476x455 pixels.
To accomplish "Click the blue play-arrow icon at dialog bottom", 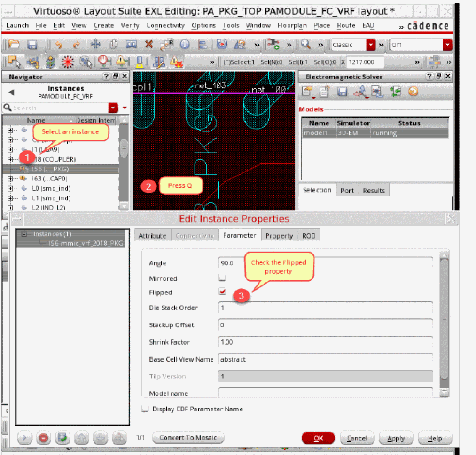I will [x=24, y=438].
